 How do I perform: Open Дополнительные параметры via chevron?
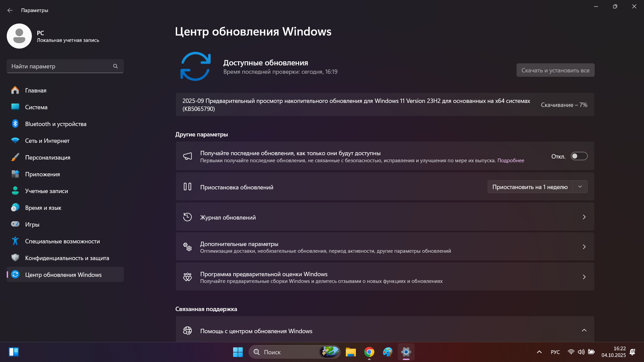[x=584, y=247]
